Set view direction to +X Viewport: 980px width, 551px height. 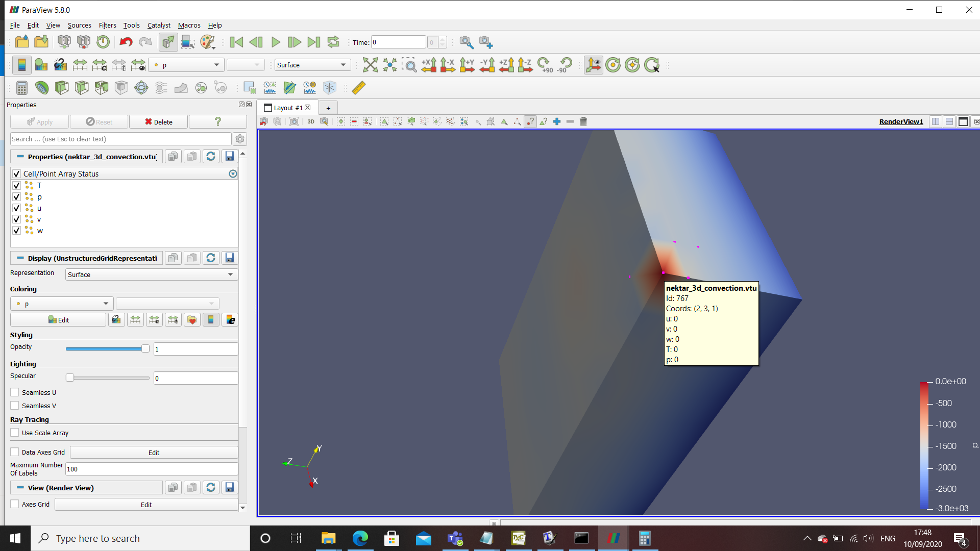(x=429, y=65)
